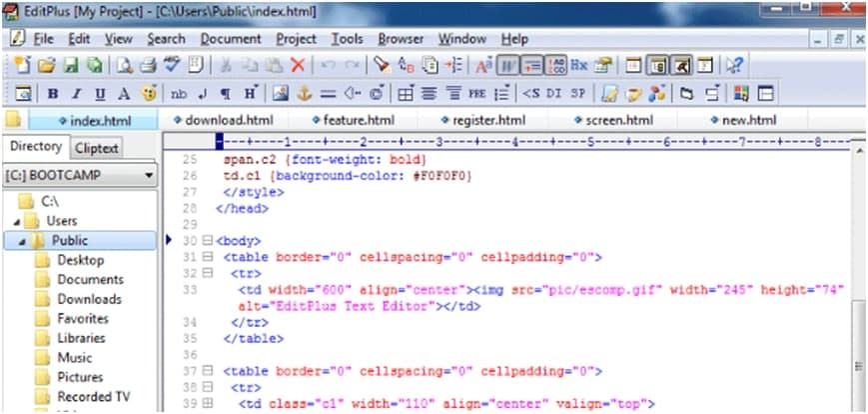The width and height of the screenshot is (868, 414).
Task: Click the View in Browser icon
Action: (x=24, y=94)
